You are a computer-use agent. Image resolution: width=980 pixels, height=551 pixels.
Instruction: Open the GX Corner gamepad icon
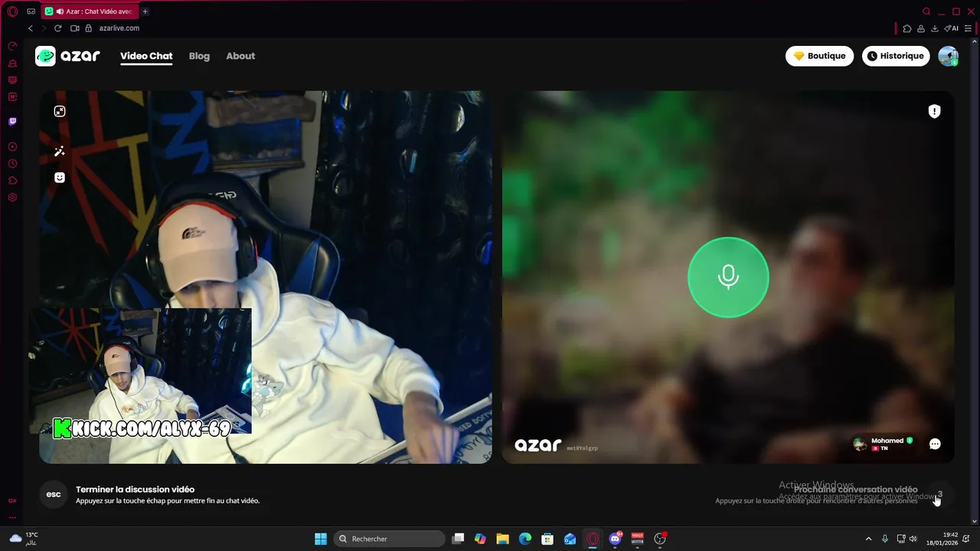[x=31, y=11]
